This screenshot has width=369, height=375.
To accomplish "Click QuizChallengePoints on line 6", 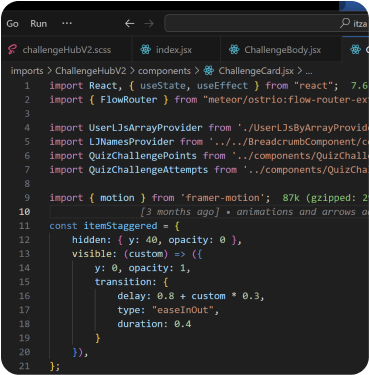I will coord(143,156).
